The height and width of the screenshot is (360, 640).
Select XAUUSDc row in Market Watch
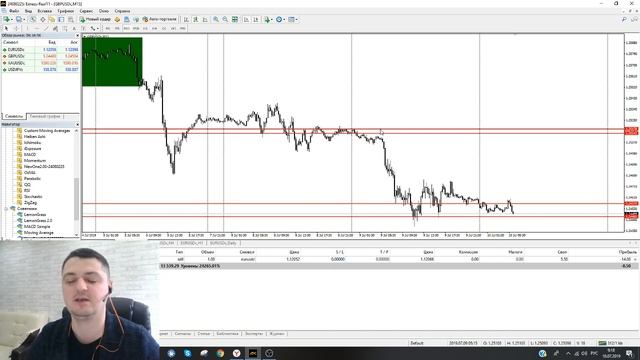point(40,63)
